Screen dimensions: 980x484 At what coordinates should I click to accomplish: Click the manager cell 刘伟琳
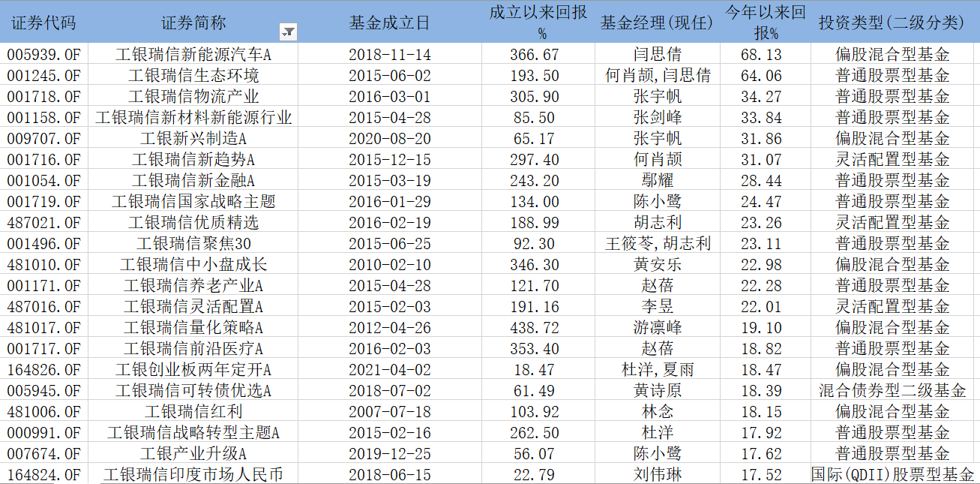(x=658, y=475)
